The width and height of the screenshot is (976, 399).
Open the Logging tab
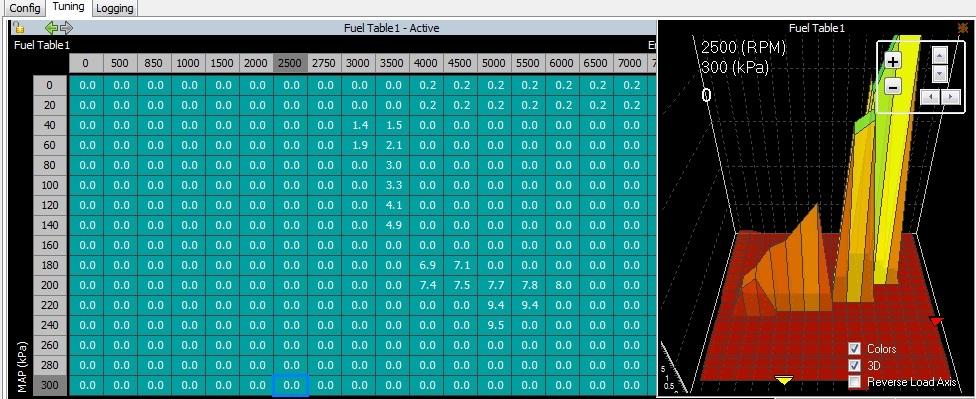pyautogui.click(x=115, y=8)
